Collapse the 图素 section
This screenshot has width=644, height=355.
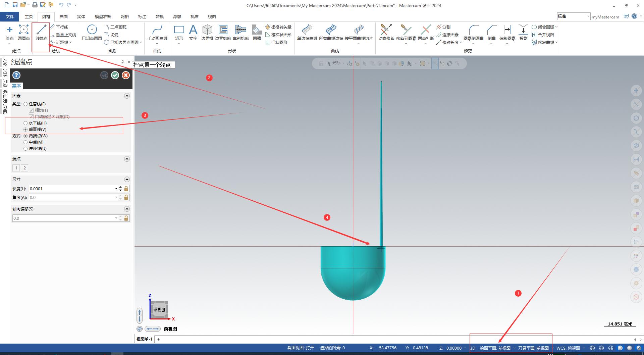coord(127,96)
